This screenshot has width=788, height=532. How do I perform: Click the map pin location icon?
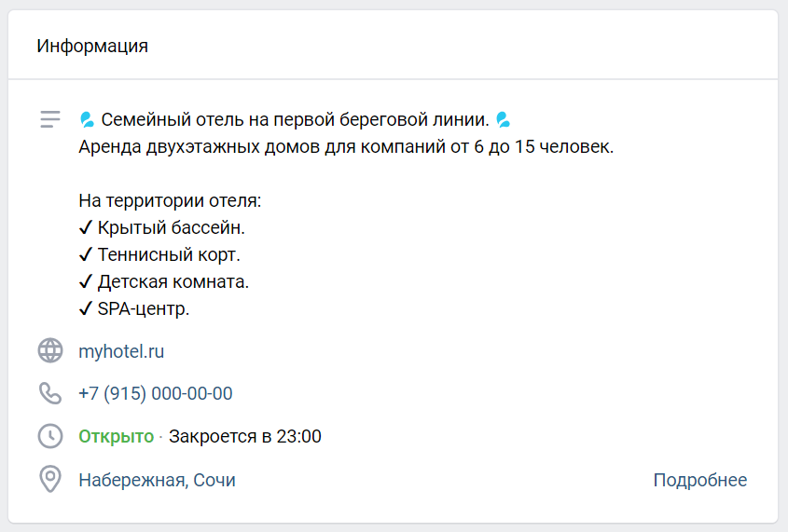pyautogui.click(x=49, y=480)
